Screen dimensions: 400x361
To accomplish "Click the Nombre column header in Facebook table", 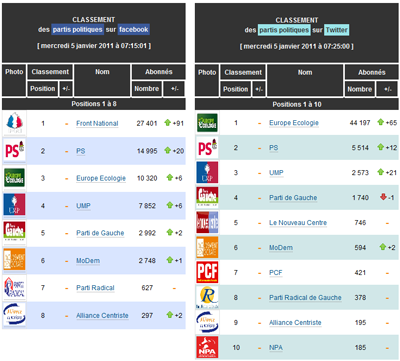I will pos(146,89).
